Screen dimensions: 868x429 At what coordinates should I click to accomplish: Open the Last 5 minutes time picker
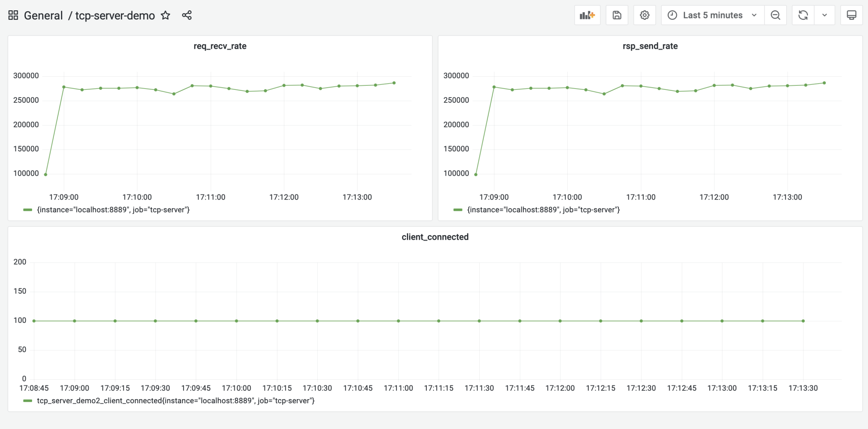[712, 15]
